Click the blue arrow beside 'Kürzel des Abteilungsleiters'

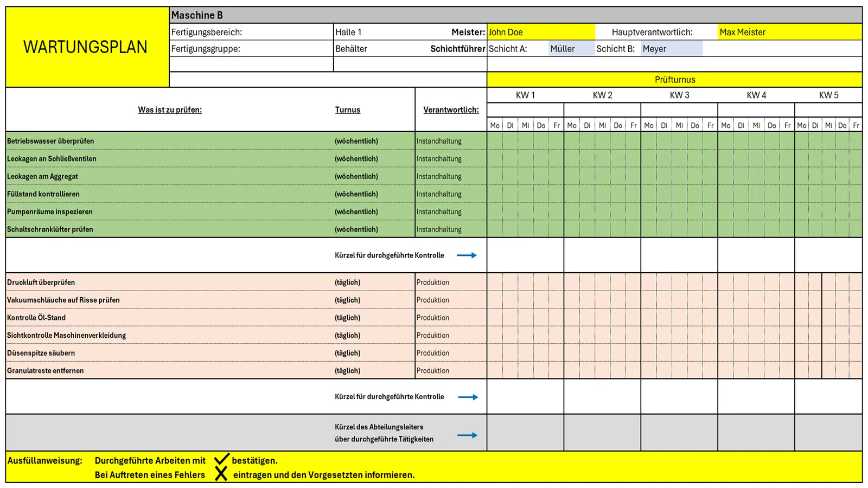(467, 435)
